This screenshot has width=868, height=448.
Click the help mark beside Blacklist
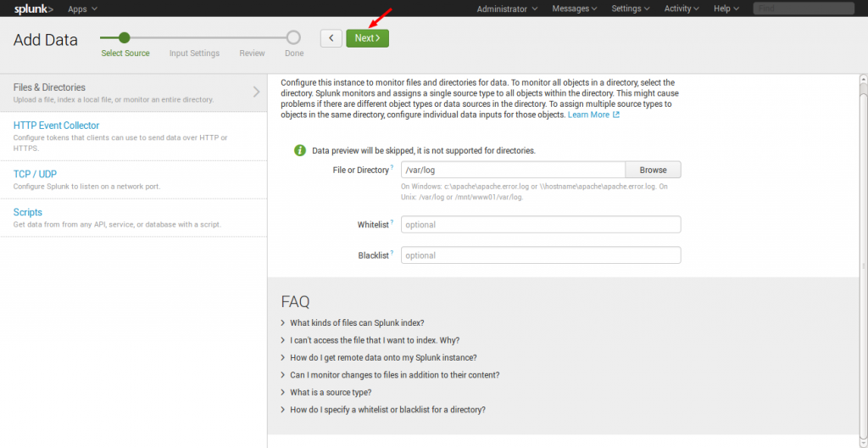pos(392,253)
